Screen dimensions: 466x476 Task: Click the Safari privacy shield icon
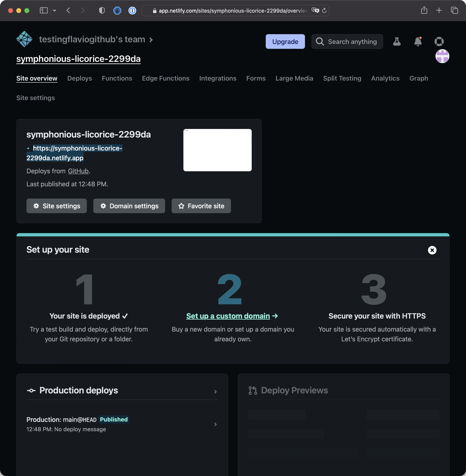[102, 11]
